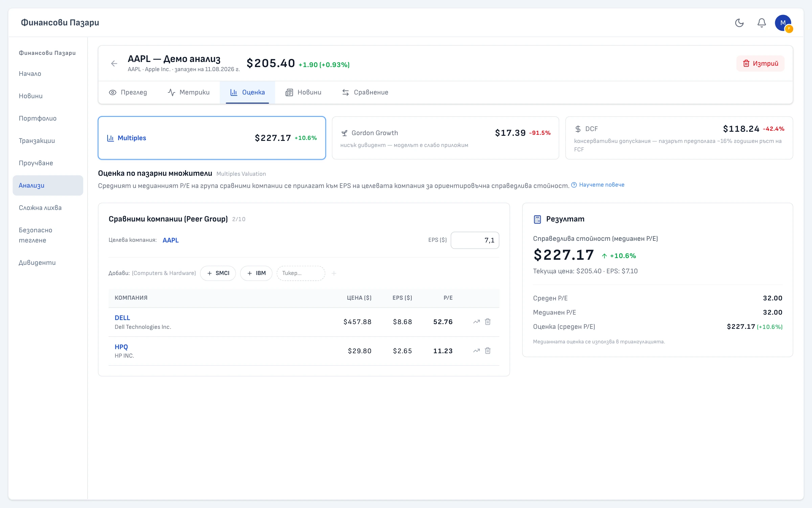Image resolution: width=812 pixels, height=508 pixels.
Task: Toggle dark mode with the moon icon
Action: [739, 23]
